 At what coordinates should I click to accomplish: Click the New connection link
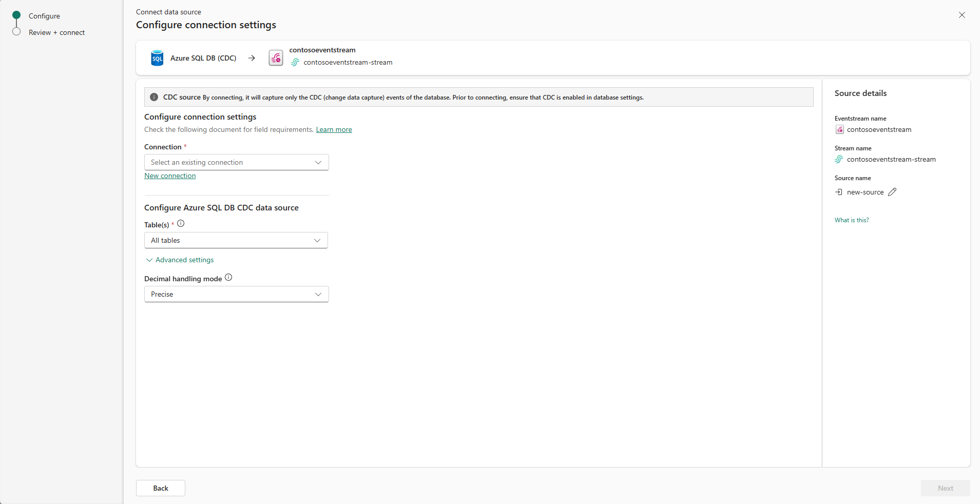click(170, 176)
